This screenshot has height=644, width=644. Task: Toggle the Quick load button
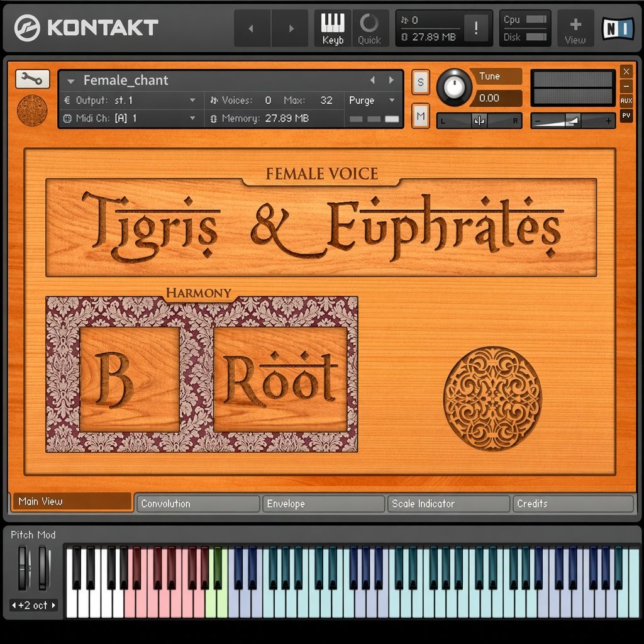click(x=369, y=28)
